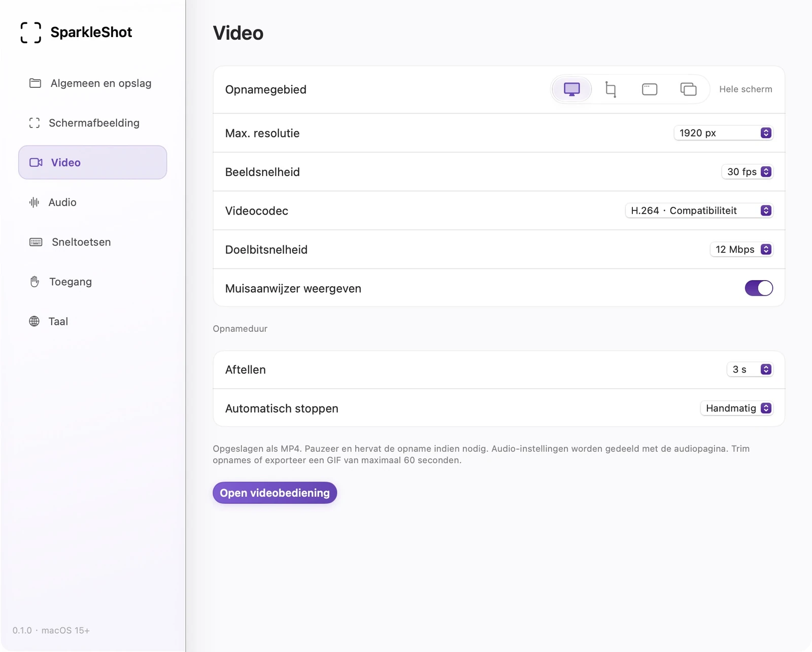Open the Schermafbeelding settings page
812x652 pixels.
92,123
